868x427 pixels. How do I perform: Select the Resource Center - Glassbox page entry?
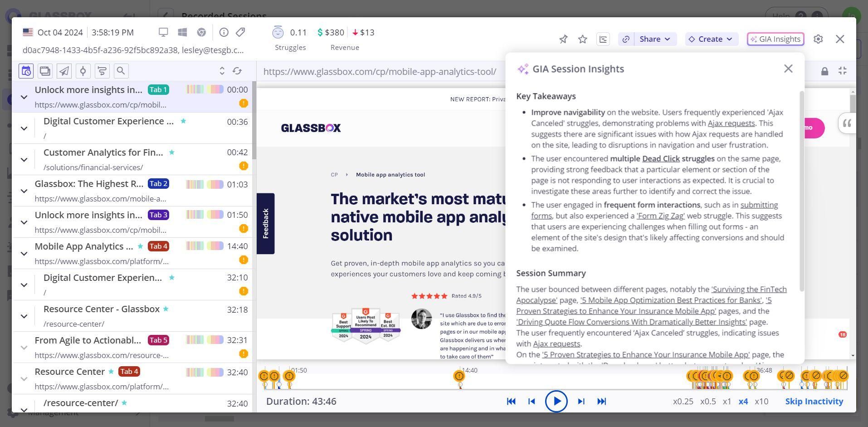pyautogui.click(x=102, y=309)
